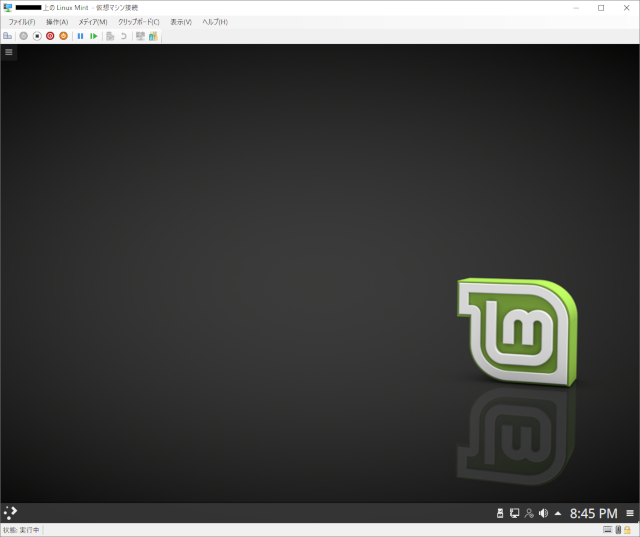Viewport: 640px width, 537px height.
Task: Send Ctrl+Alt+Del to the virtual machine
Action: click(7, 36)
